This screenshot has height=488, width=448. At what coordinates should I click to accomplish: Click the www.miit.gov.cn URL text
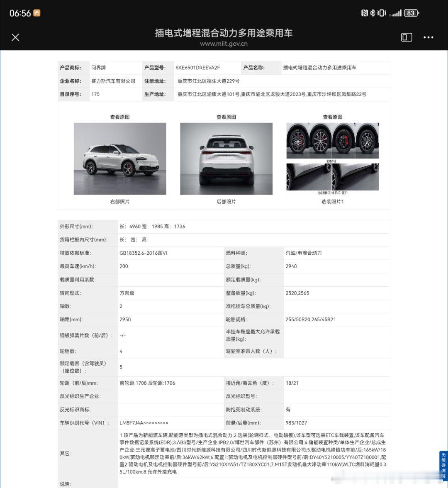coord(224,44)
